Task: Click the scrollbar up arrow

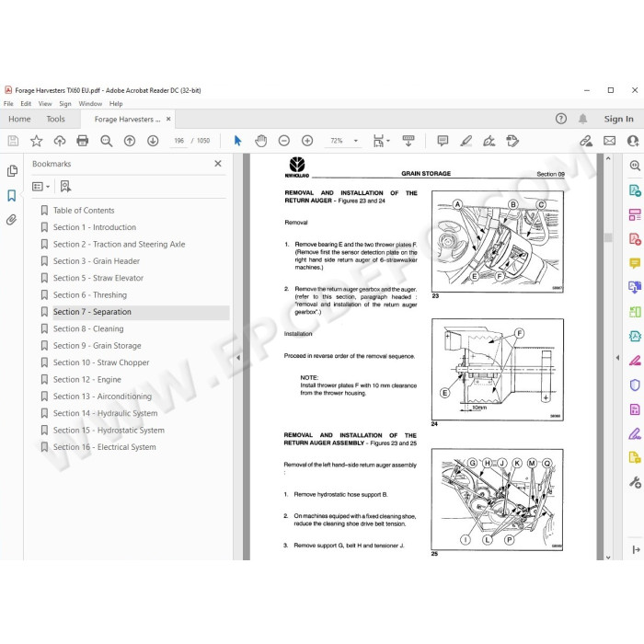Action: coord(608,158)
